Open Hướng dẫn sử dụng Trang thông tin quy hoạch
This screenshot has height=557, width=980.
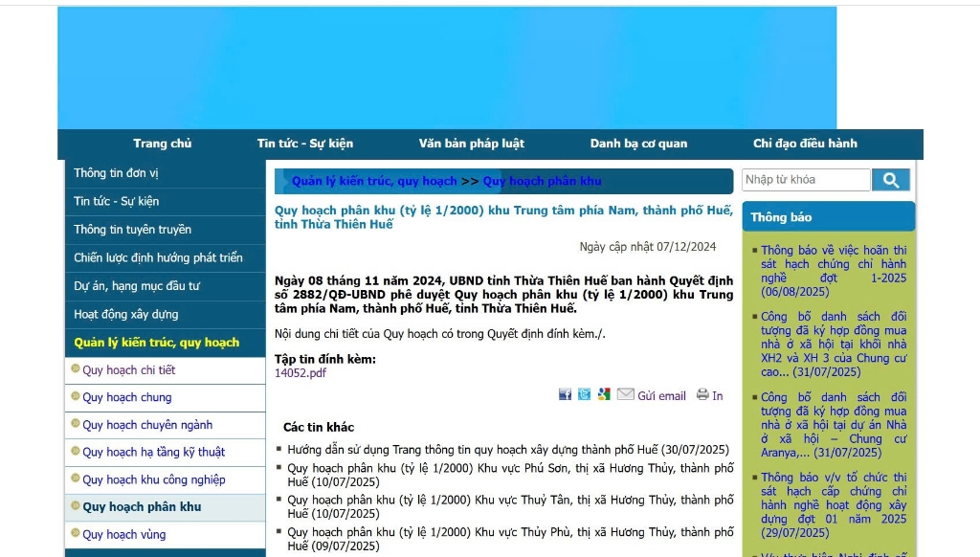click(508, 450)
